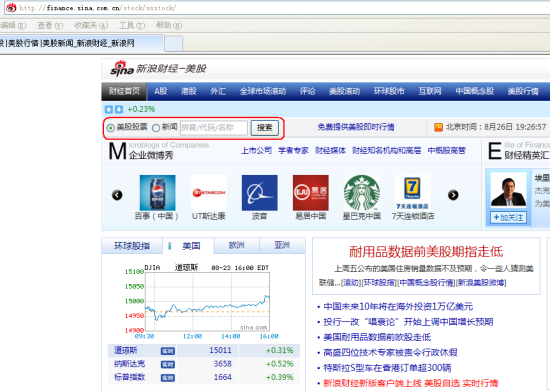The width and height of the screenshot is (550, 392).
Task: Click the browser address bar URL
Action: [98, 7]
